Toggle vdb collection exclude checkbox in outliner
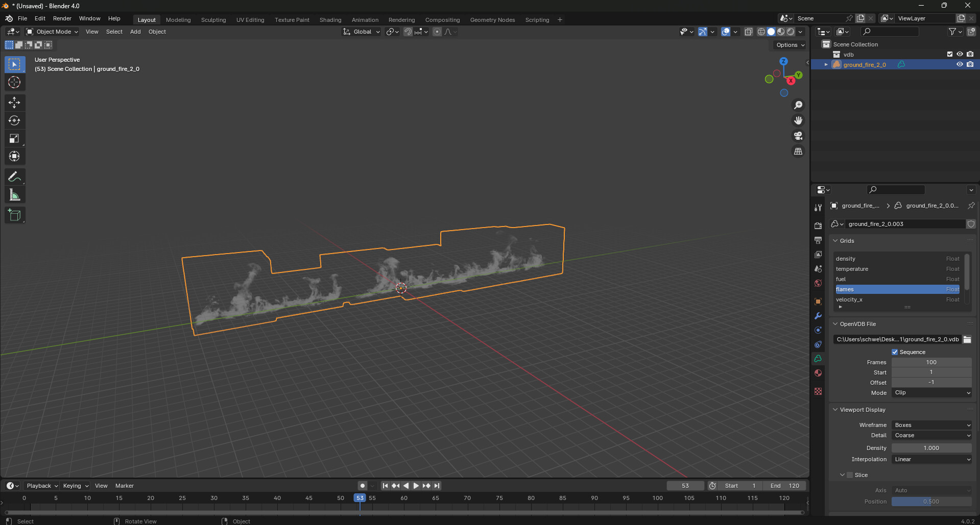Viewport: 980px width, 525px height. point(950,54)
